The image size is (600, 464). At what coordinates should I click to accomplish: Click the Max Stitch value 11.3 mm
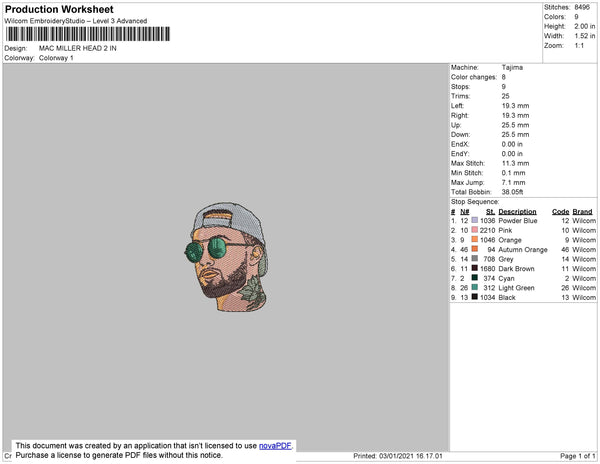point(515,163)
